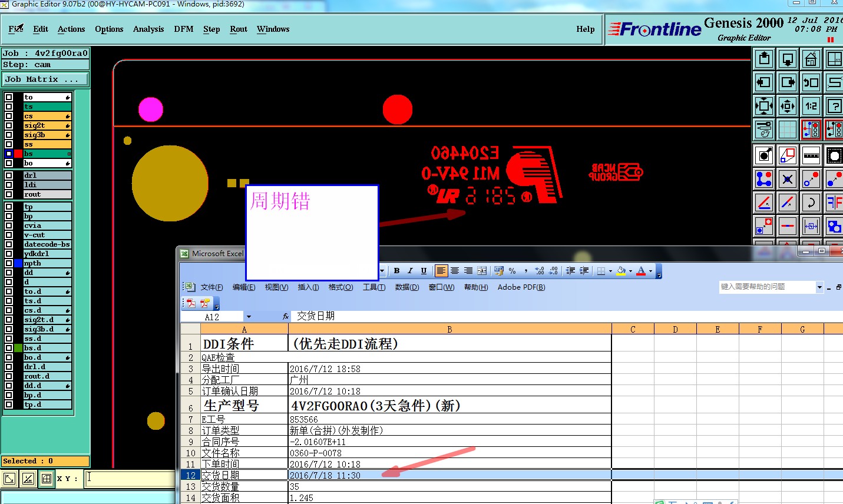Click the ruler measure tool icon

[x=811, y=155]
